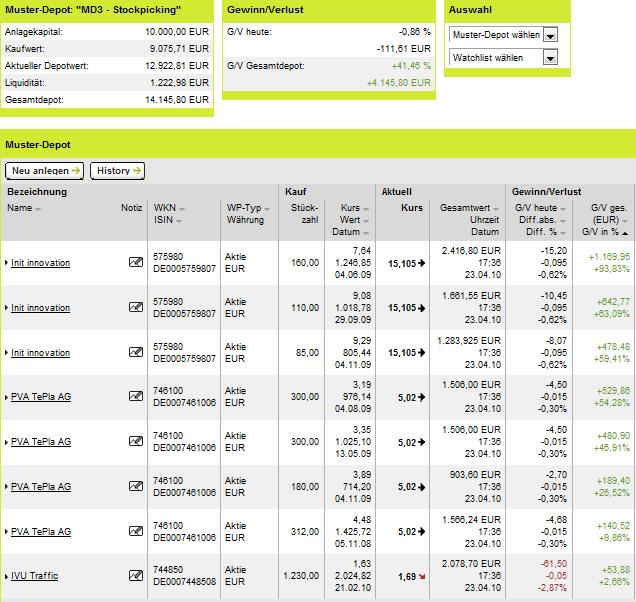This screenshot has width=636, height=602.
Task: Click Gesamtwert 1.566,24 EUR cell
Action: coord(471,520)
